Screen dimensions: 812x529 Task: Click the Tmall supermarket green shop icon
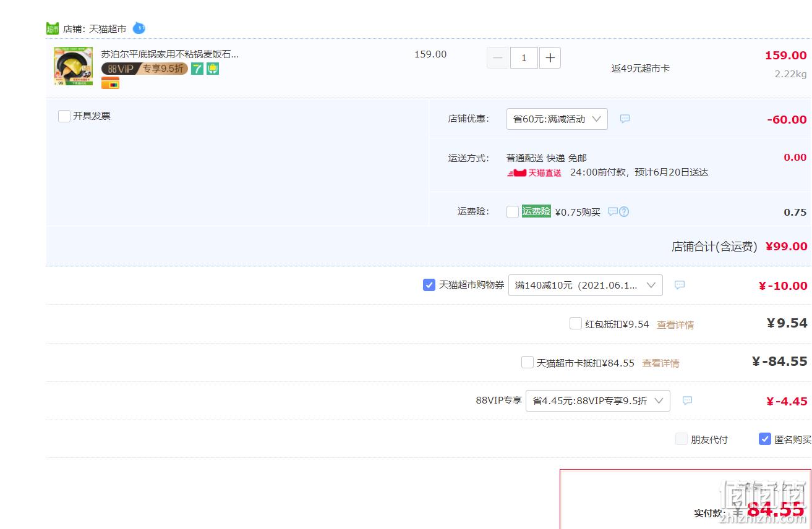pyautogui.click(x=53, y=28)
